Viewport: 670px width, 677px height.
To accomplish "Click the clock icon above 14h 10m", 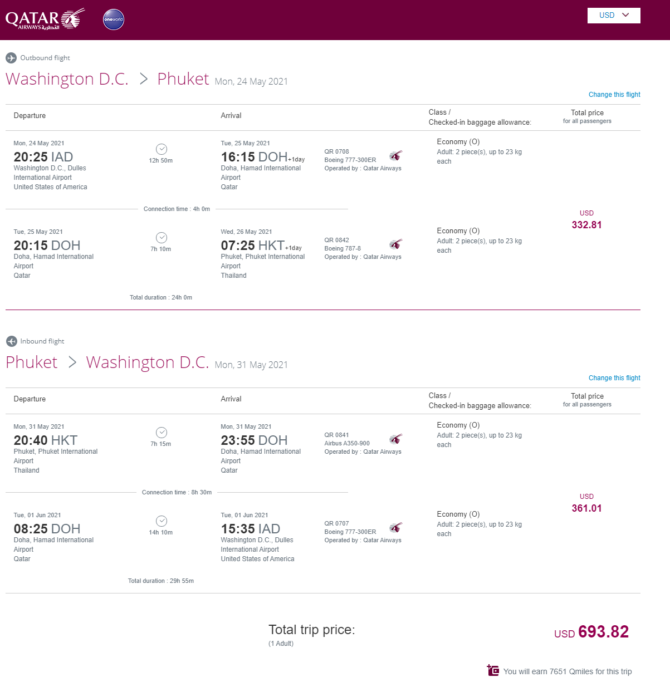I will tap(161, 521).
